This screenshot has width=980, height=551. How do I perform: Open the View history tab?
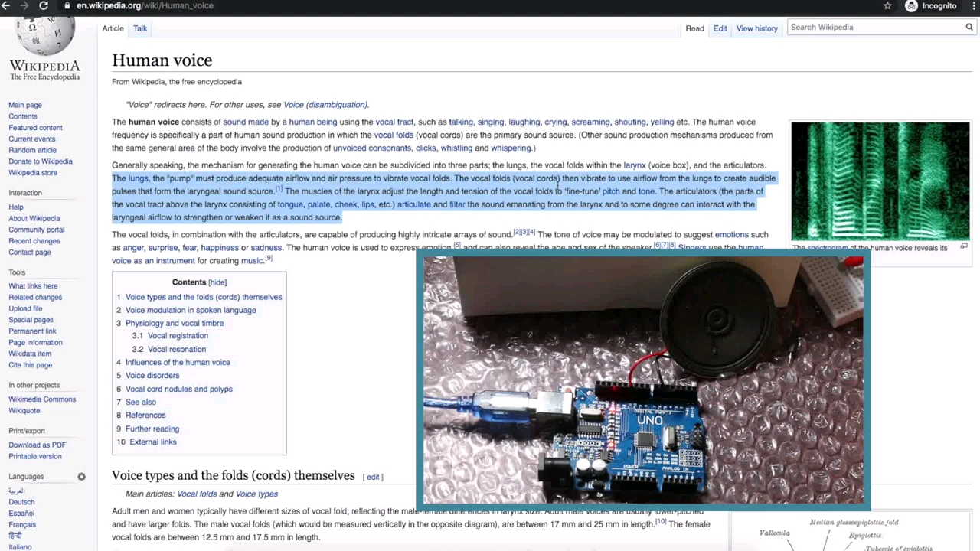tap(756, 28)
